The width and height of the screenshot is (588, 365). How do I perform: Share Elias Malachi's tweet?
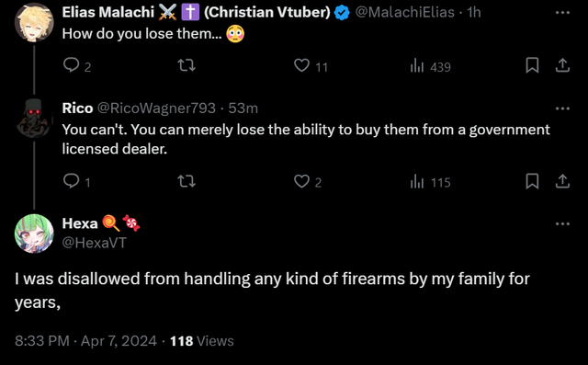point(562,65)
